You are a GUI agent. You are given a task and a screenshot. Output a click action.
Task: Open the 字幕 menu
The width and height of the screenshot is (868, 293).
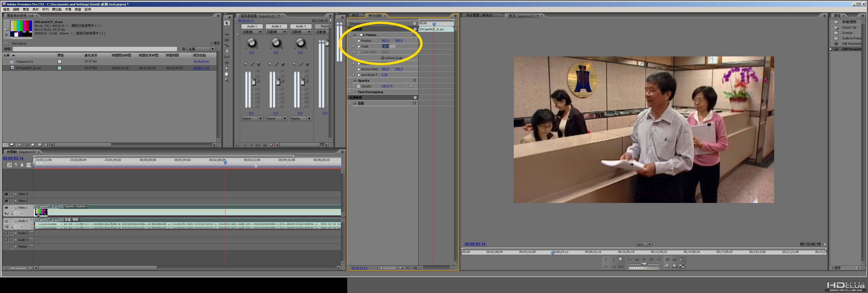pyautogui.click(x=68, y=9)
